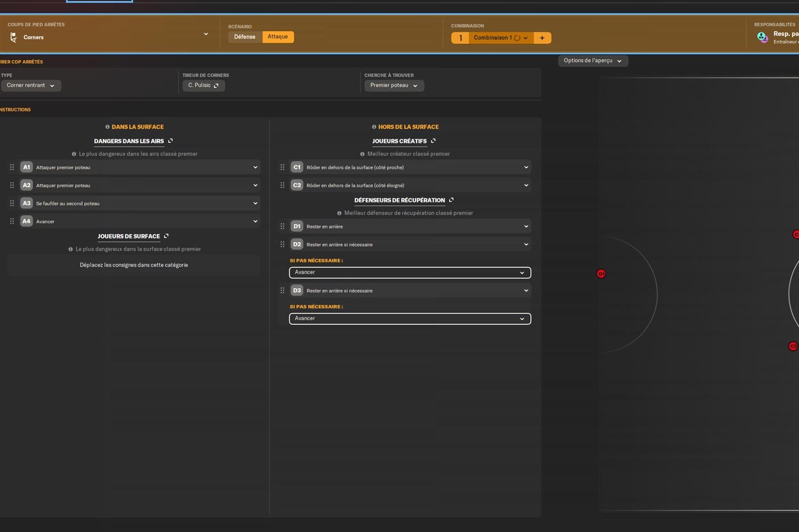Viewport: 799px width, 532px height.
Task: Click the Défenseurs de récupération heading
Action: (x=399, y=200)
